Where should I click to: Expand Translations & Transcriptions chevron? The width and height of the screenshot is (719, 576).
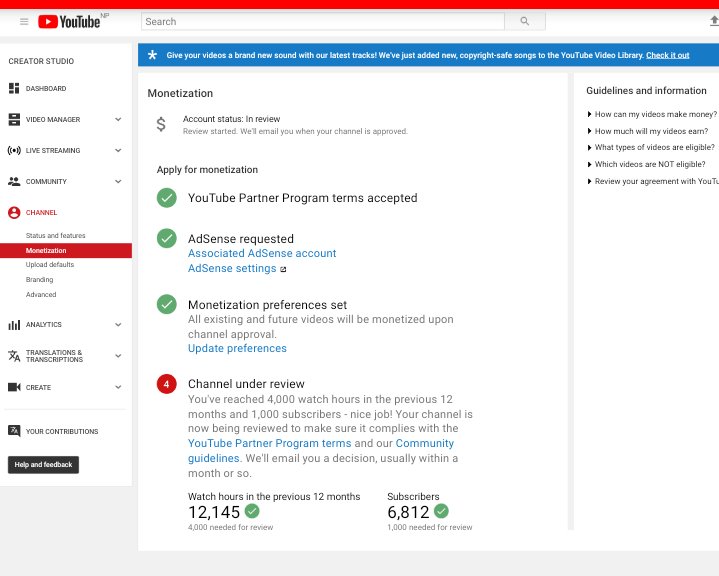[118, 356]
